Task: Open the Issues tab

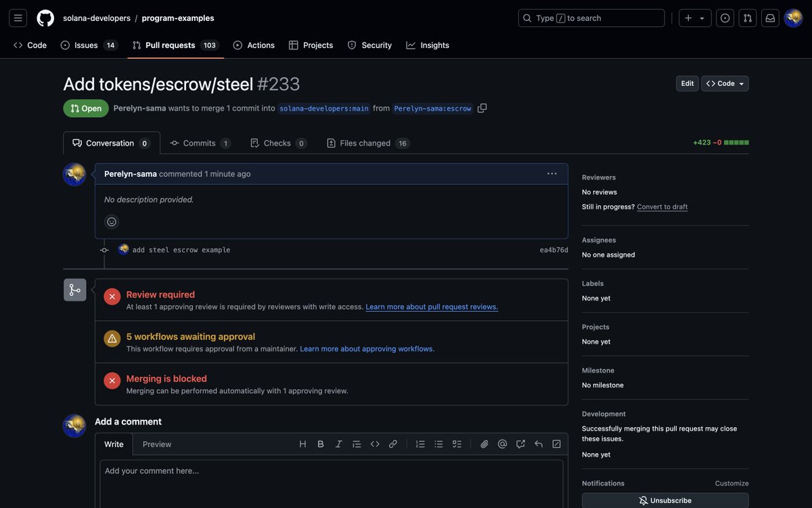Action: (x=89, y=45)
